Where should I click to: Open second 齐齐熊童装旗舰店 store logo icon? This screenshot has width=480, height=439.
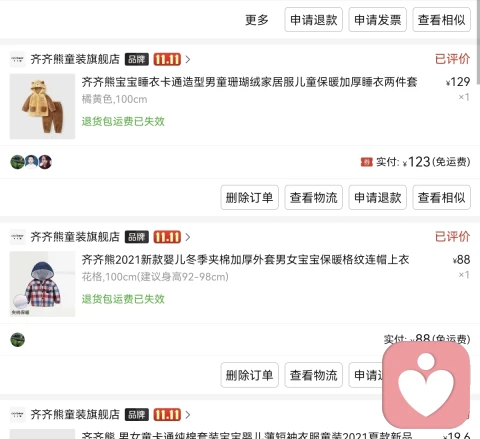[17, 237]
